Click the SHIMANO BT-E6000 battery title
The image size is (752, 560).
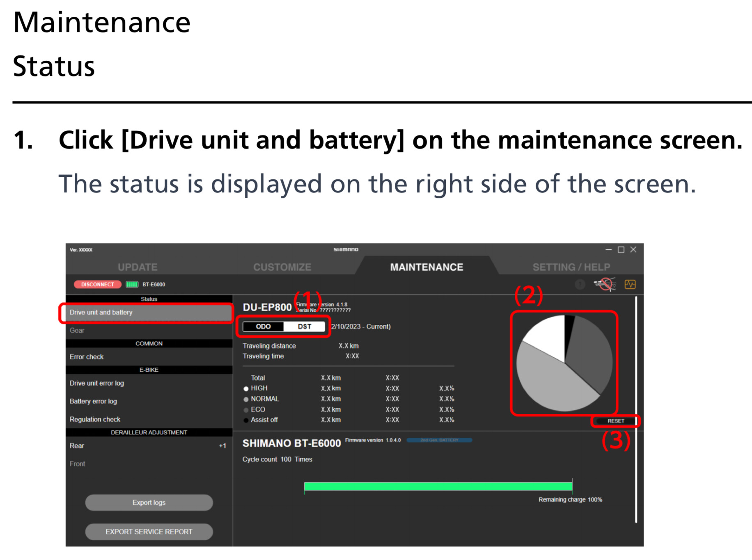pos(291,443)
